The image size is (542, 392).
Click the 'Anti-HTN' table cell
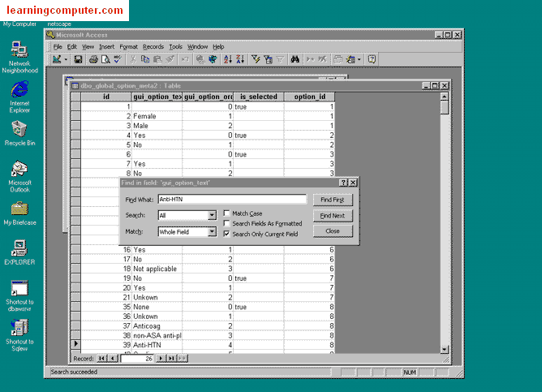(157, 345)
